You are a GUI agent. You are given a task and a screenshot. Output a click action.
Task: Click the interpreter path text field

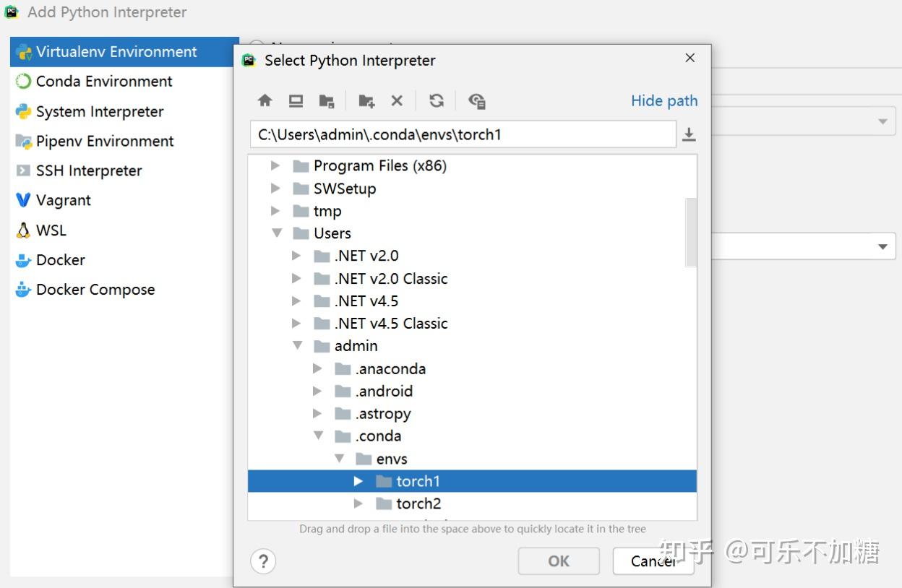pos(463,134)
